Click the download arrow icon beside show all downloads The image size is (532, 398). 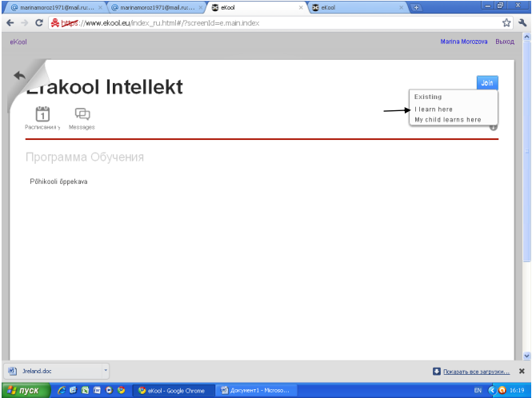click(437, 371)
